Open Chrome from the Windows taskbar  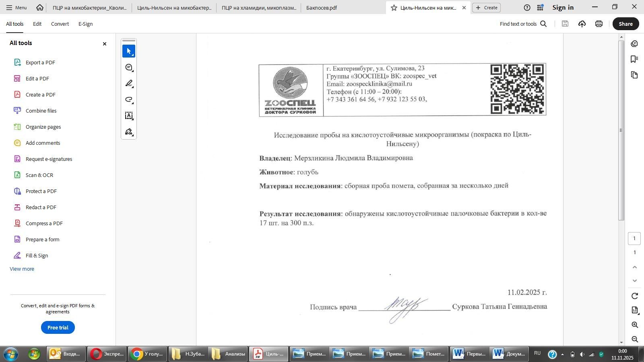click(147, 354)
